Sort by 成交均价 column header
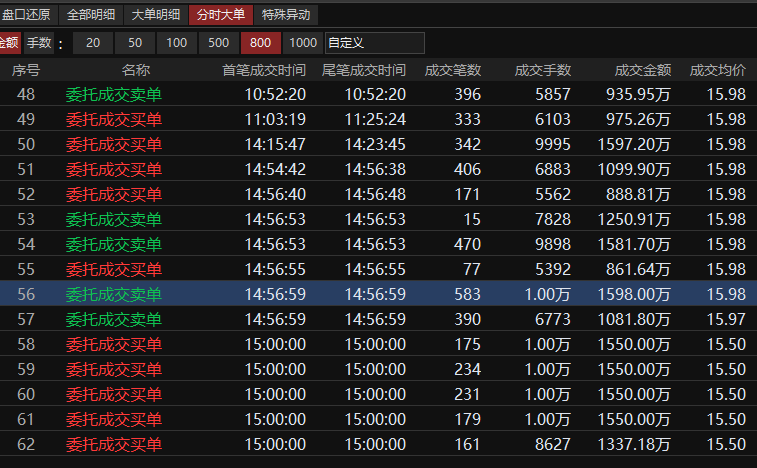757x468 pixels. [717, 71]
